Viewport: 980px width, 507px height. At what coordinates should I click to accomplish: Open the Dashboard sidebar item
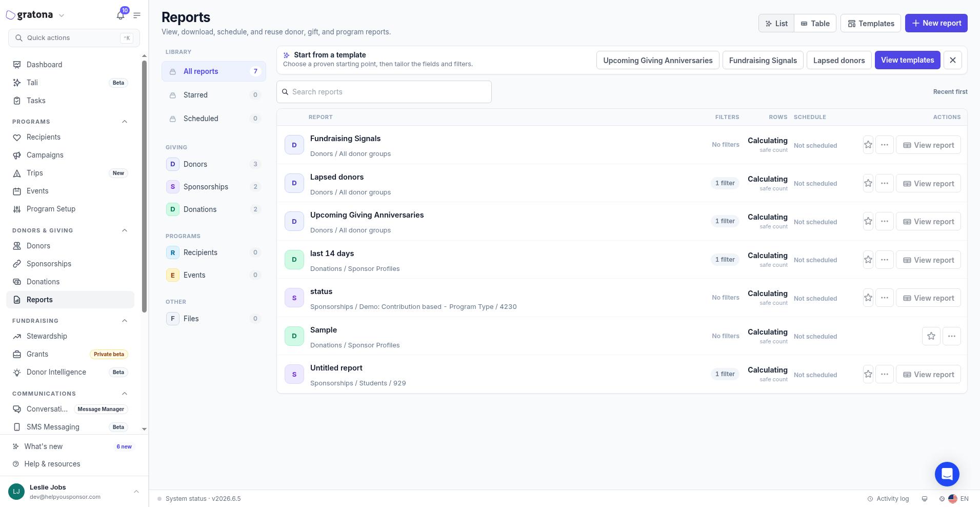[x=70, y=65]
